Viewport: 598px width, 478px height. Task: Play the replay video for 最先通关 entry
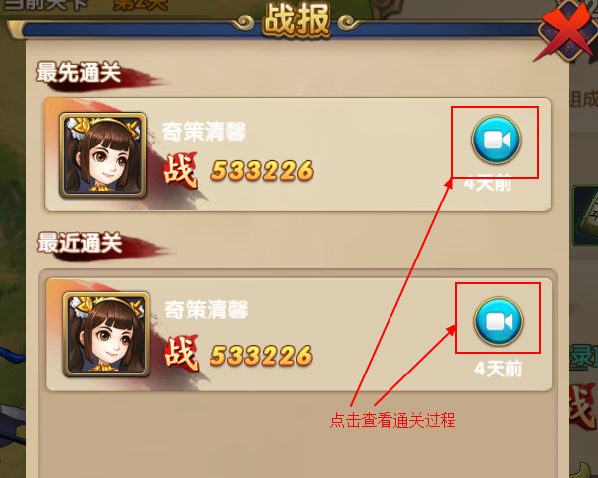pyautogui.click(x=496, y=140)
